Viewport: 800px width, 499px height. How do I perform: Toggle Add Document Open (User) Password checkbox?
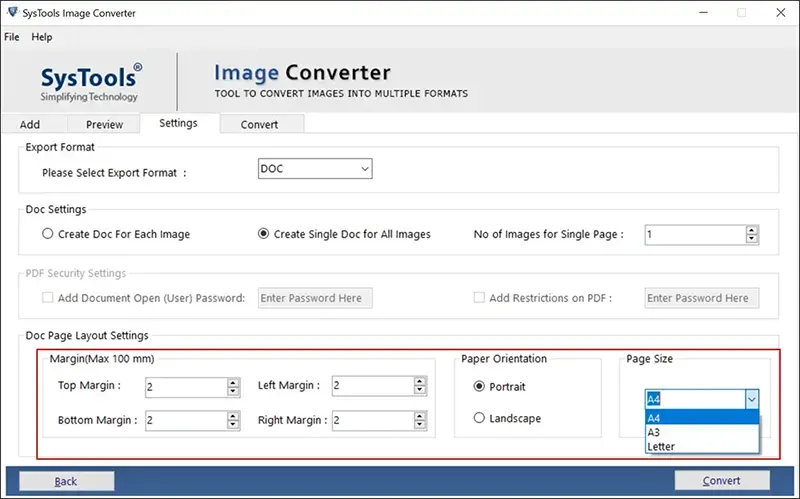(x=47, y=297)
